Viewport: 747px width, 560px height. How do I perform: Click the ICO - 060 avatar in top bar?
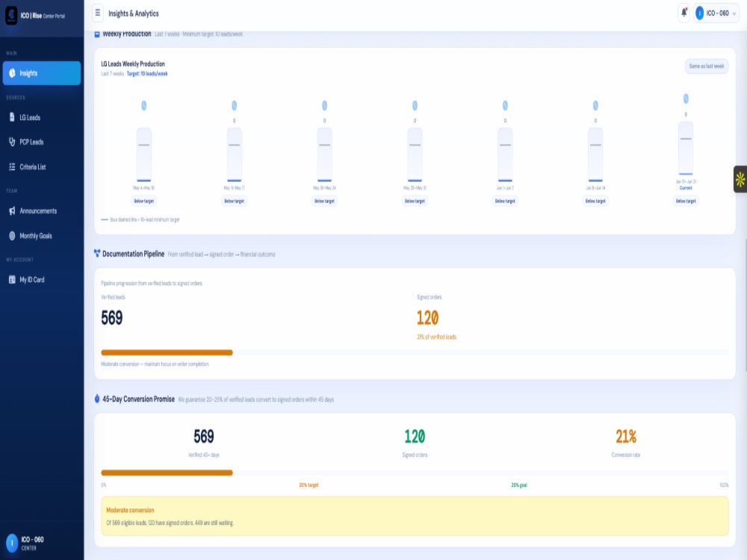coord(699,13)
